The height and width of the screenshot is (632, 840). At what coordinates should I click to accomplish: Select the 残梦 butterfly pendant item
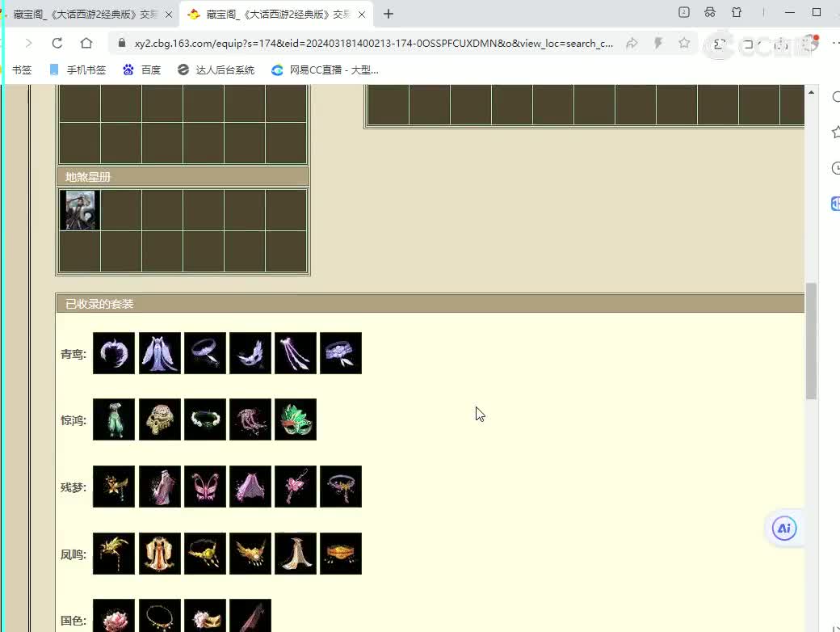tap(296, 487)
